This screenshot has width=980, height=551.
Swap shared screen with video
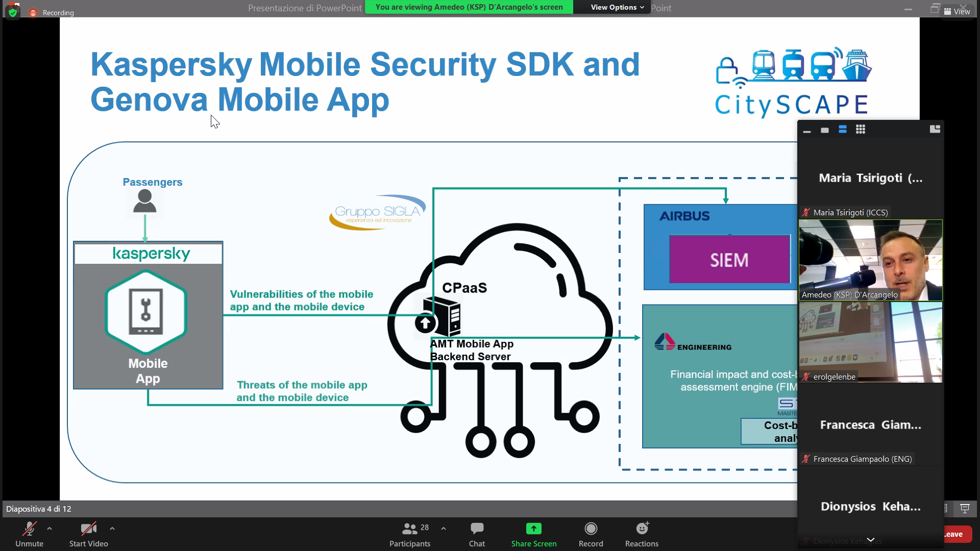(935, 129)
